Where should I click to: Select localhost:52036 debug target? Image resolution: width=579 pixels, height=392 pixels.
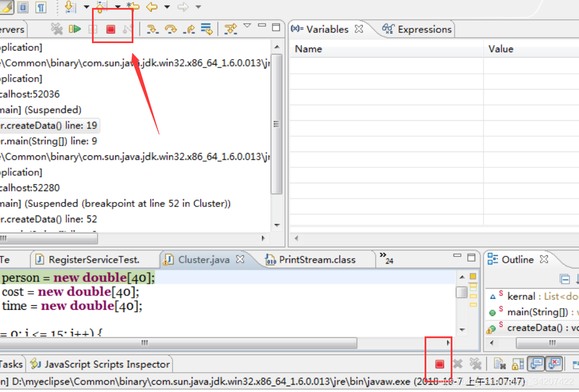pyautogui.click(x=30, y=94)
